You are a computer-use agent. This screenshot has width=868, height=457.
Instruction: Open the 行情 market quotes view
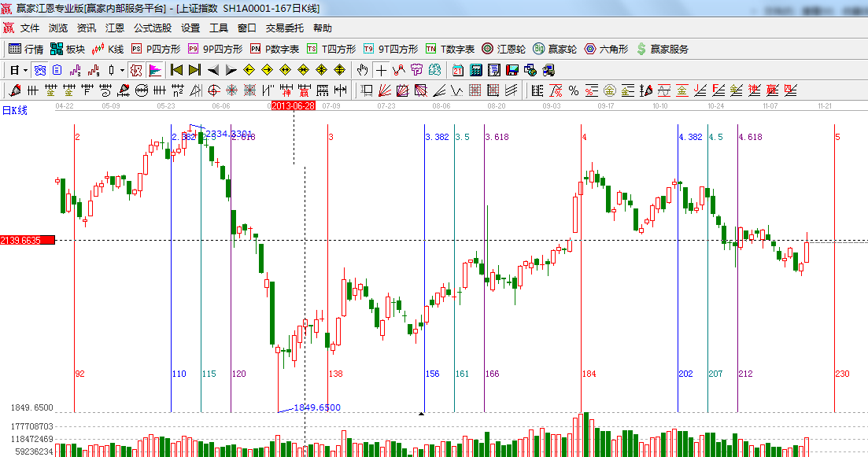tap(26, 49)
